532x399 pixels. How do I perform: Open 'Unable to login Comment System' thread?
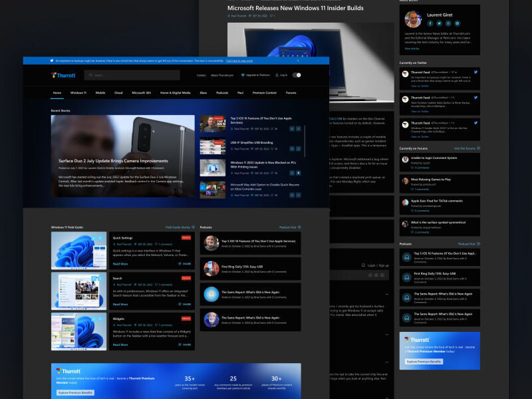(434, 158)
